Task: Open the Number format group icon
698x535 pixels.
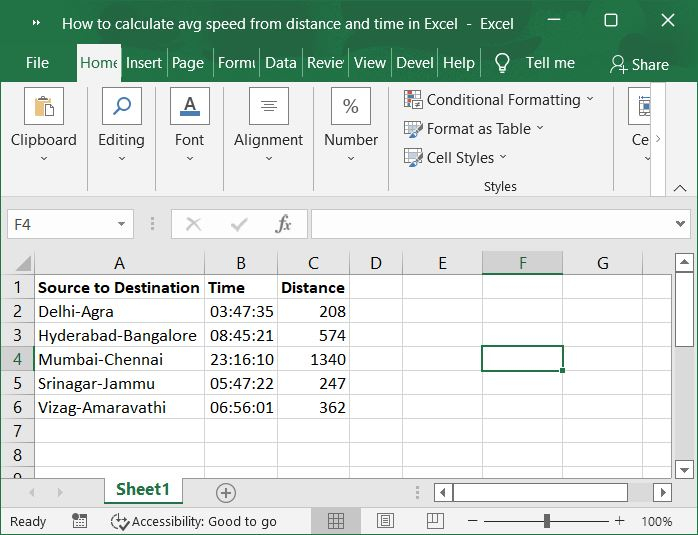Action: coord(351,106)
